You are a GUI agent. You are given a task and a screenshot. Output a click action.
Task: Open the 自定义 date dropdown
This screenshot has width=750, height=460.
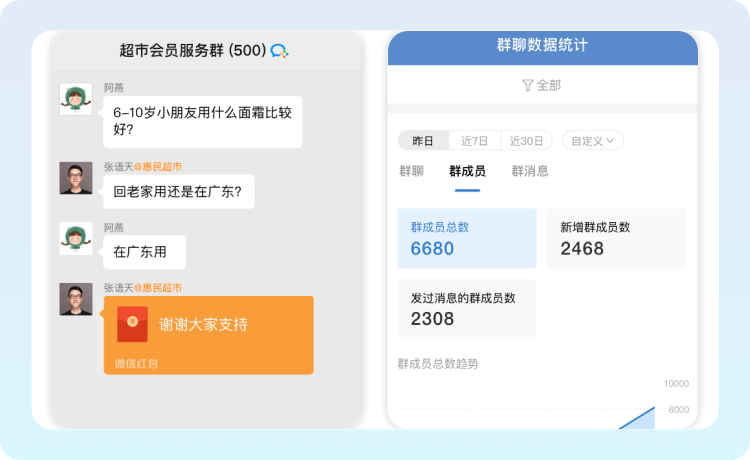click(593, 141)
